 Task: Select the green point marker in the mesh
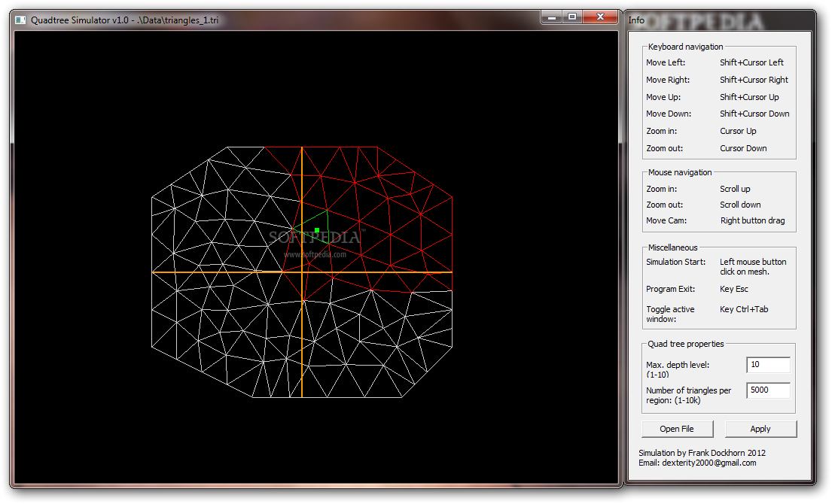(317, 230)
